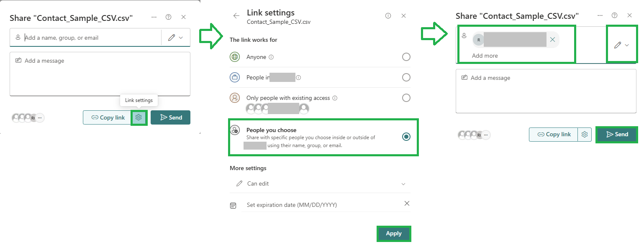Click more options ellipsis in the left Share dialog

click(154, 17)
